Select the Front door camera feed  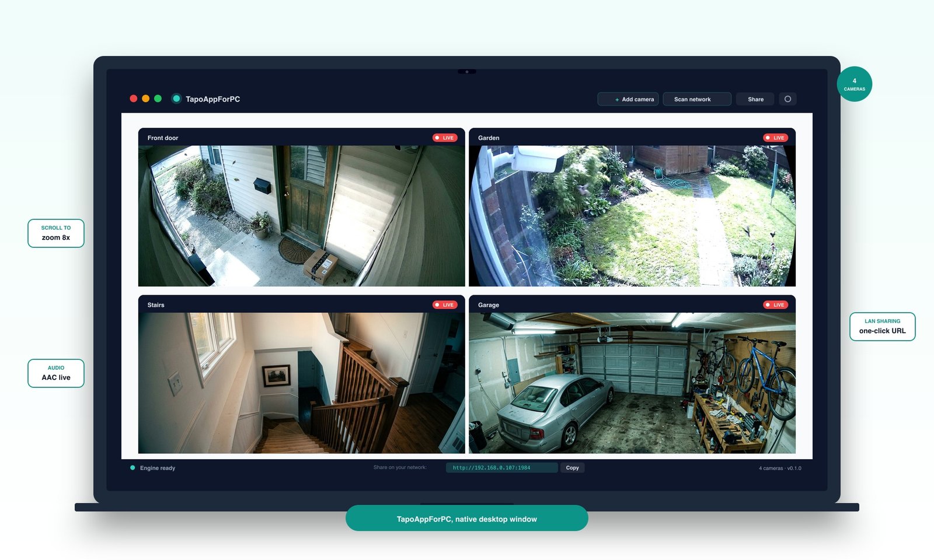click(301, 216)
